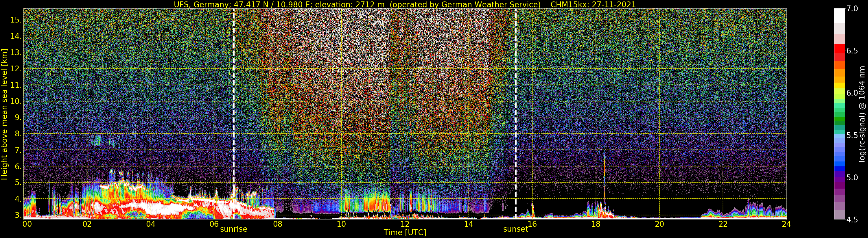Click the 15. tick on the height axis

16,20
